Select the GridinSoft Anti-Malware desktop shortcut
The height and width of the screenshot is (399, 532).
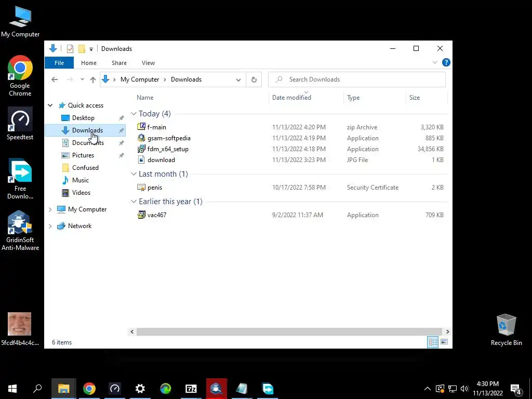20,231
